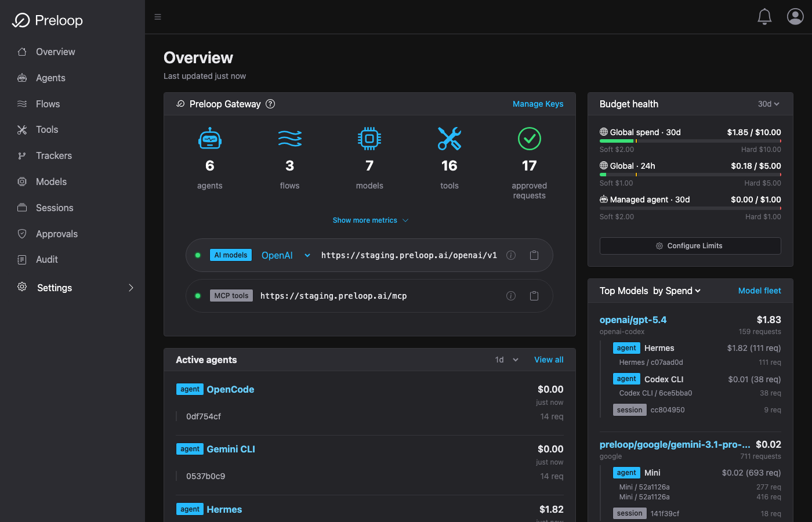Image resolution: width=812 pixels, height=522 pixels.
Task: Click info icon beside OpenAI endpoint URL
Action: (x=511, y=255)
